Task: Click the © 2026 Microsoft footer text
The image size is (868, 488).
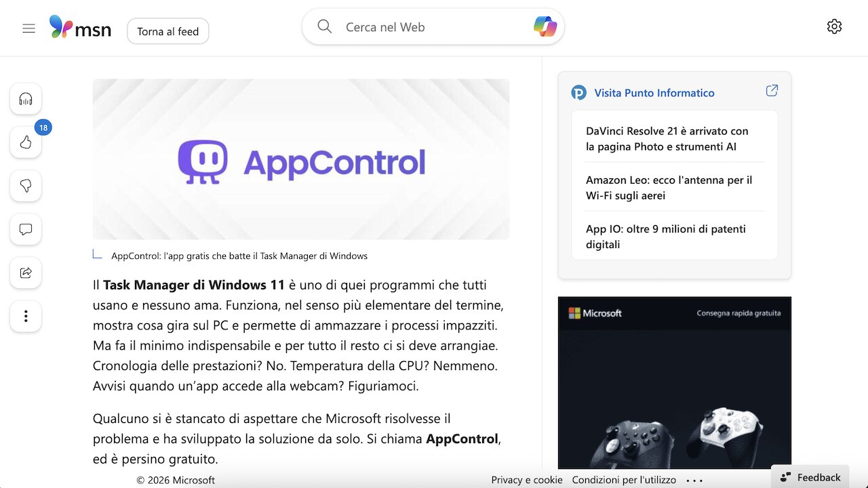Action: [176, 480]
